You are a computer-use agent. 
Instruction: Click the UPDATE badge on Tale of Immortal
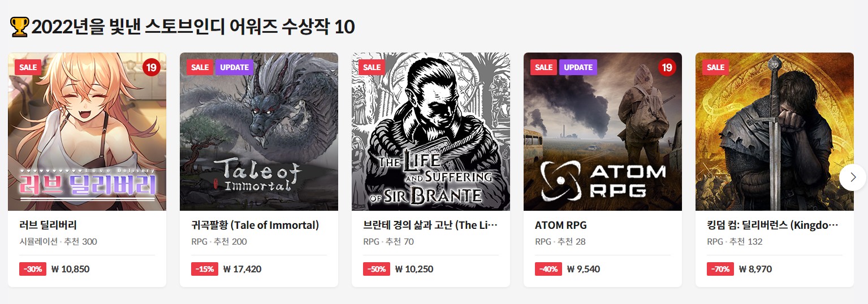coord(234,67)
